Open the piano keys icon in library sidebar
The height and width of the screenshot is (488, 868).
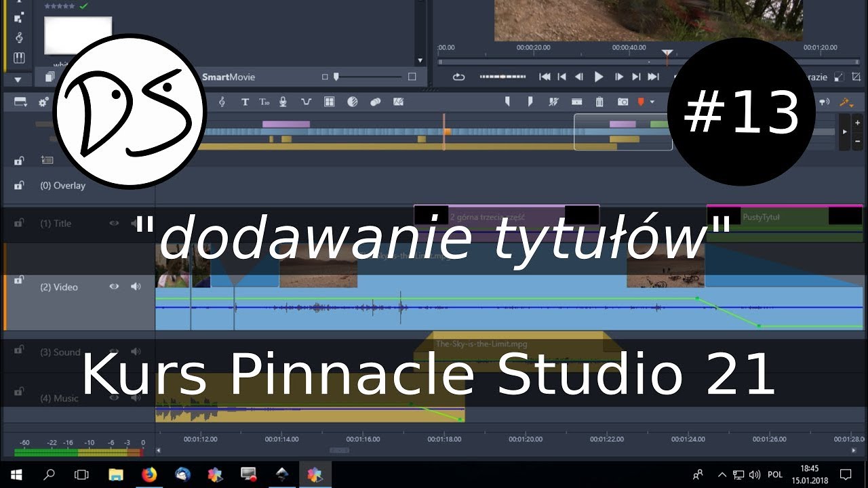[19, 58]
